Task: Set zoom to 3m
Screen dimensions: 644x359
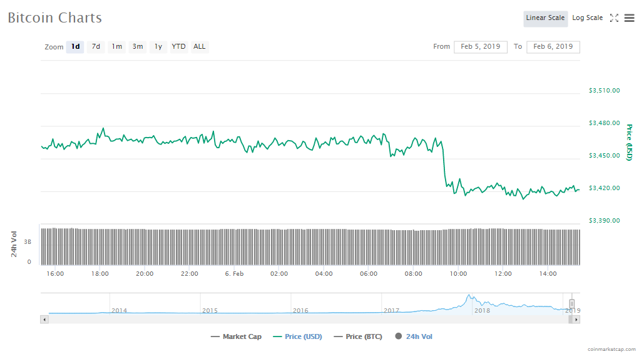Action: (x=138, y=47)
